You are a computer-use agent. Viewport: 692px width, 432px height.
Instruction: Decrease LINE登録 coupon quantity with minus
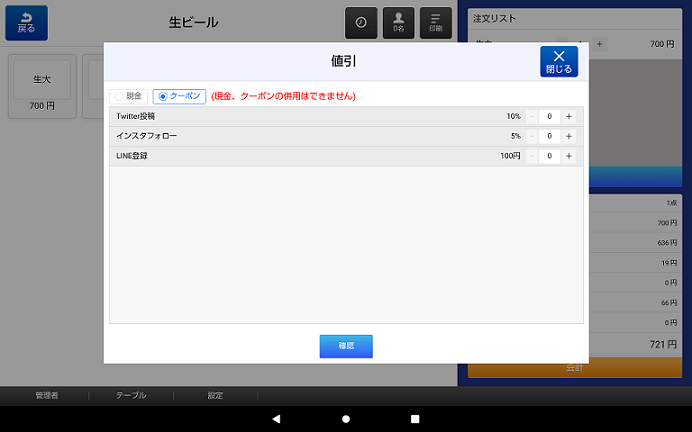click(x=531, y=156)
